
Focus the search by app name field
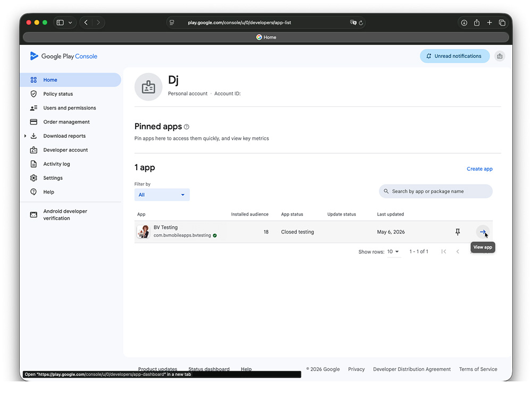tap(436, 192)
